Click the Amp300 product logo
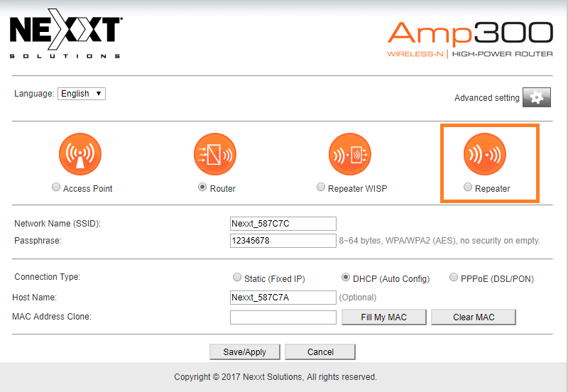 coord(470,39)
